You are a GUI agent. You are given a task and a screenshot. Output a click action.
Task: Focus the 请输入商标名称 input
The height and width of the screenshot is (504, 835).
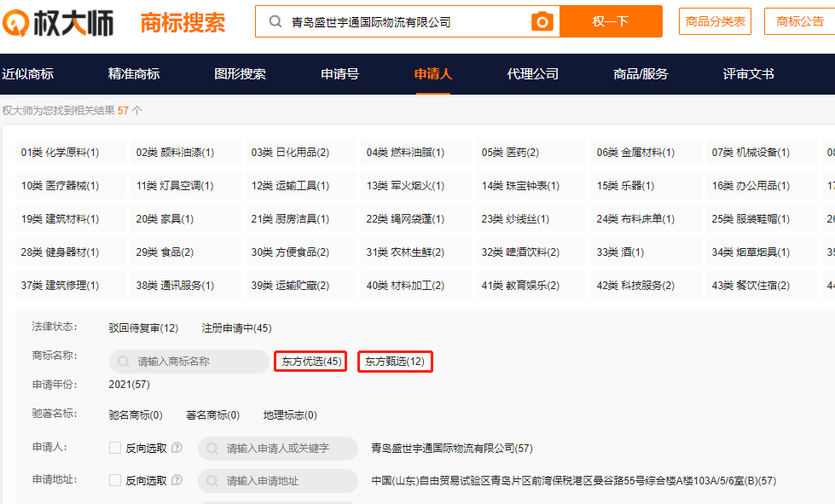(189, 362)
